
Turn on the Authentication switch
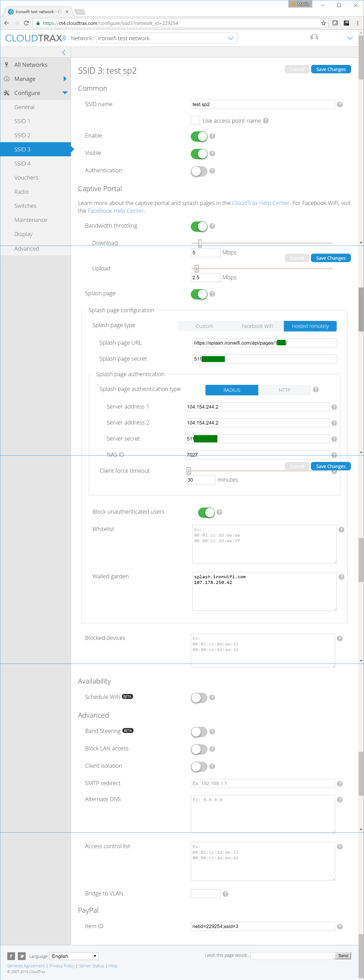(199, 171)
